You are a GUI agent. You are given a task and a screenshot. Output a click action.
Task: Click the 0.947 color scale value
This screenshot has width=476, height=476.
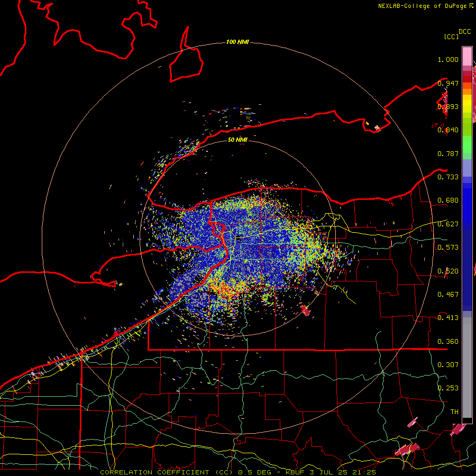[448, 83]
